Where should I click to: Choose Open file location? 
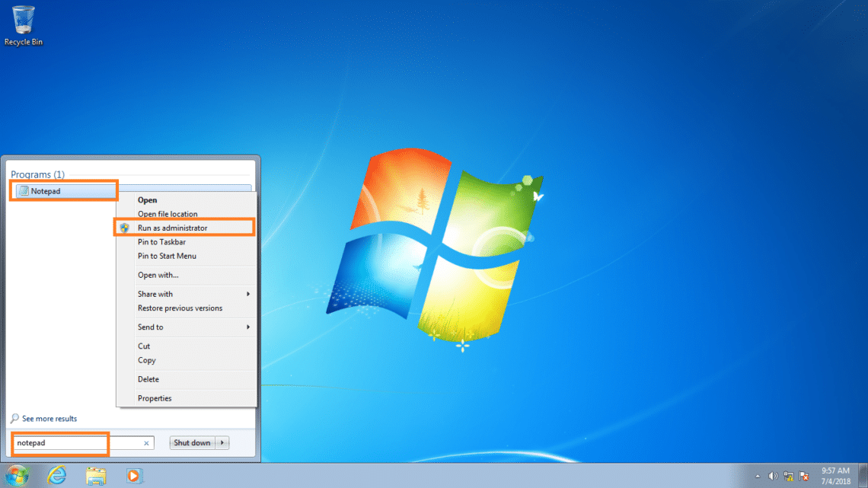click(168, 214)
